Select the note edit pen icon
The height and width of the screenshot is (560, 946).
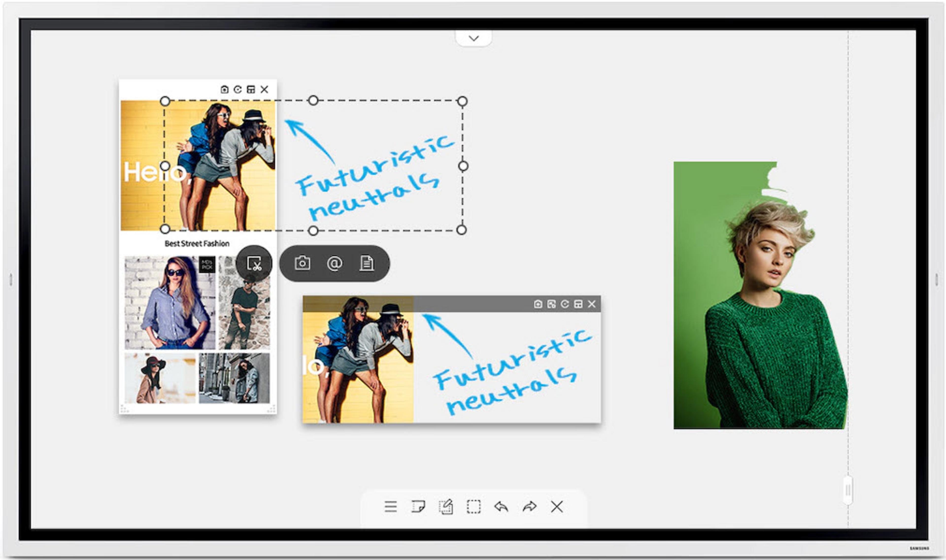tap(446, 506)
